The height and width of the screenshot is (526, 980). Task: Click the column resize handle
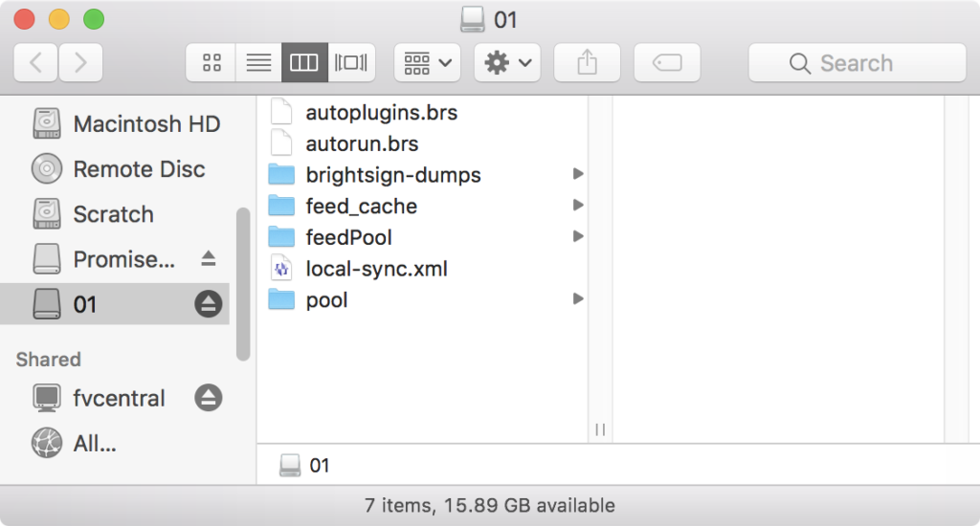(x=600, y=429)
